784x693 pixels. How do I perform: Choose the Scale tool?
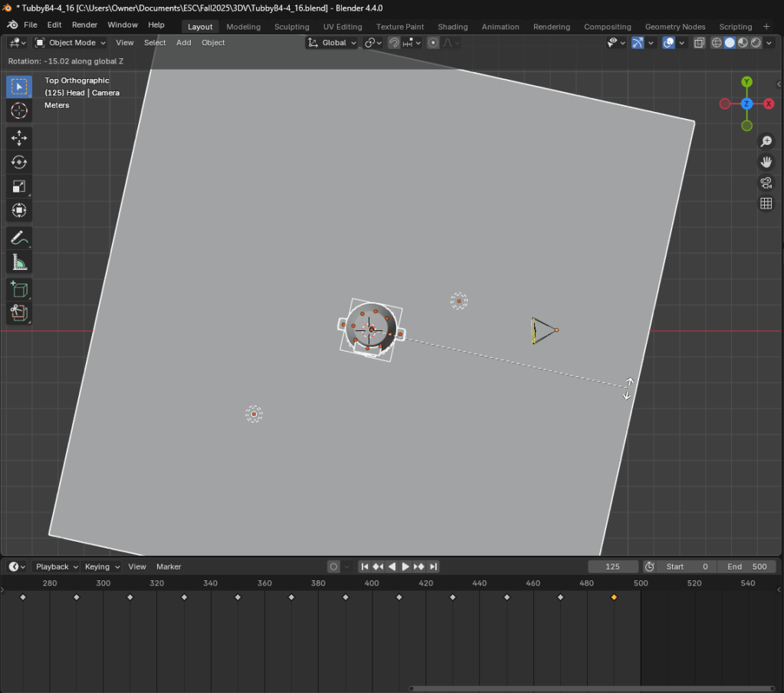tap(19, 187)
